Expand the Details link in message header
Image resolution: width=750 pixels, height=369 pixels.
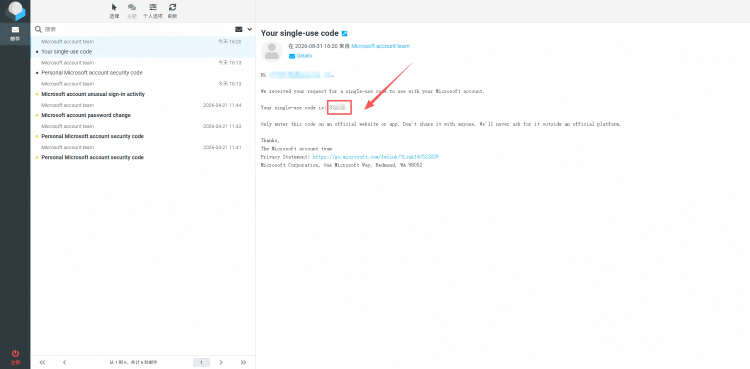[304, 56]
